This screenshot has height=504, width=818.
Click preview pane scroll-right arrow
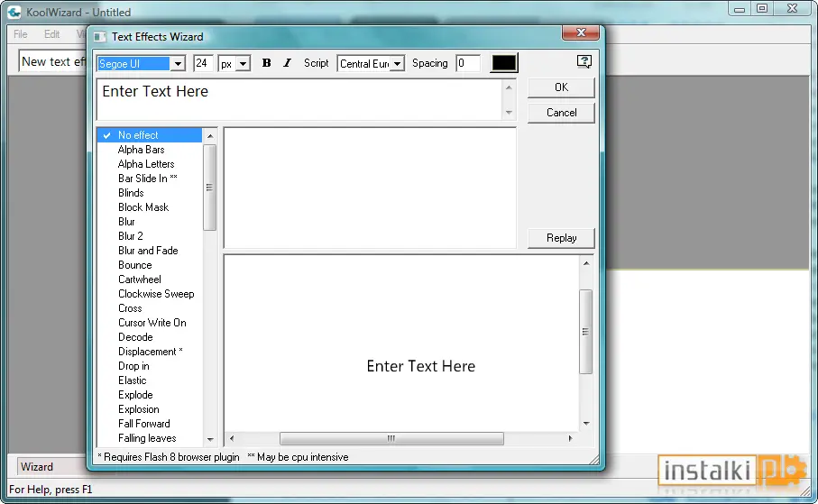click(570, 438)
